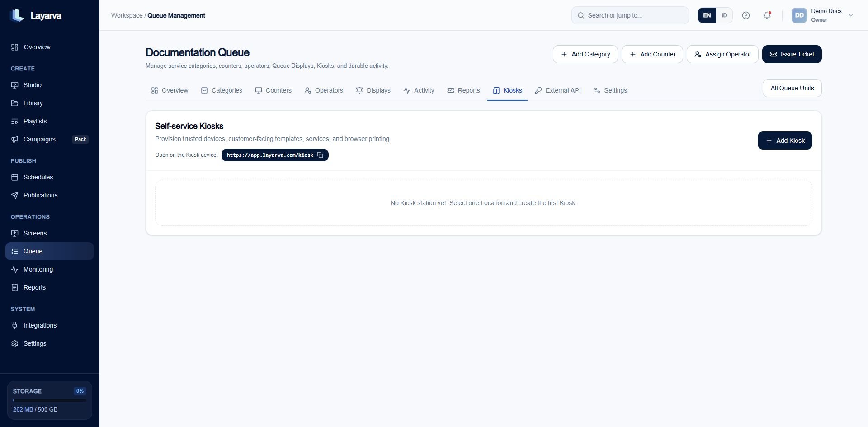868x427 pixels.
Task: Switch to Activity tab
Action: point(419,90)
